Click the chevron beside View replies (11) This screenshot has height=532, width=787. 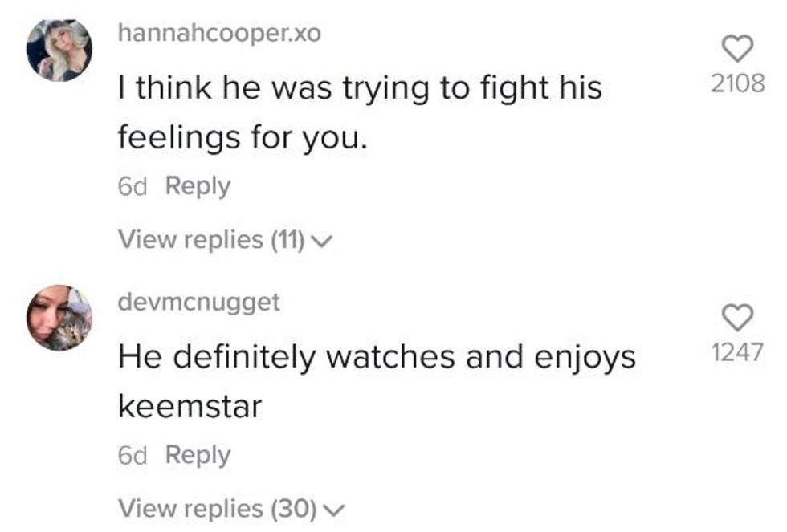[x=321, y=240]
